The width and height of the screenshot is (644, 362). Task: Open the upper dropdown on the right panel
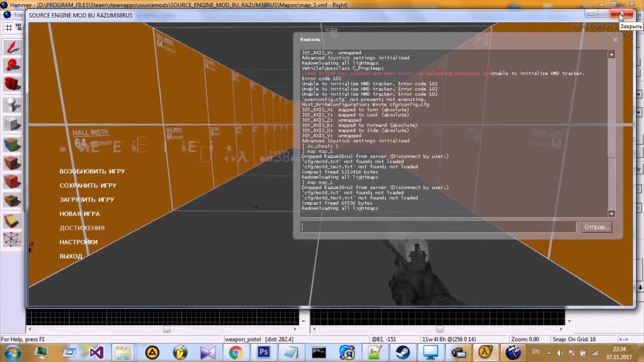point(639,94)
